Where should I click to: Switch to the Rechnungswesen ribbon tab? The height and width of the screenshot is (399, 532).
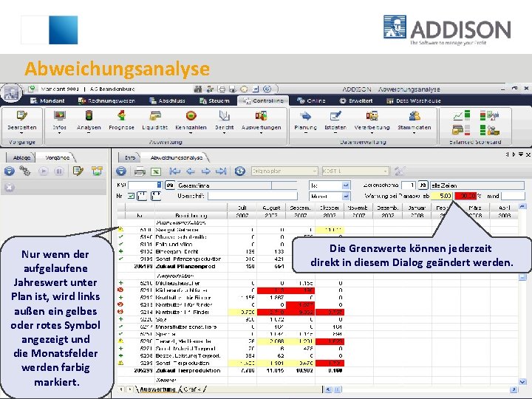click(x=106, y=100)
